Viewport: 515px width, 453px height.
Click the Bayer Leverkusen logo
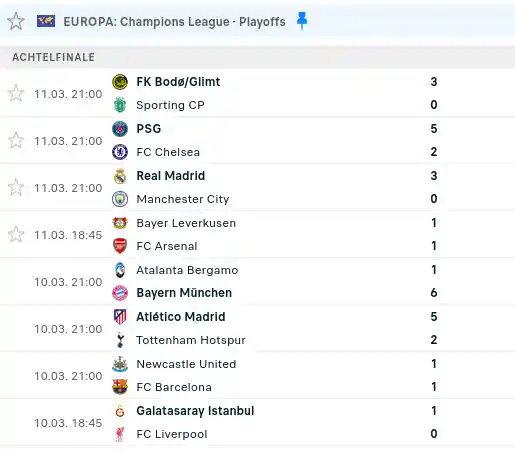[120, 223]
